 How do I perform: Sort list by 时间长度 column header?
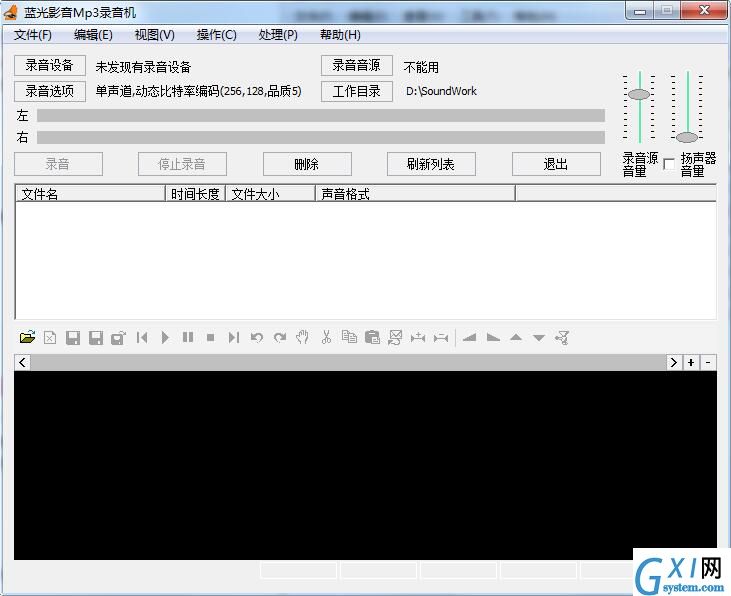click(x=195, y=194)
